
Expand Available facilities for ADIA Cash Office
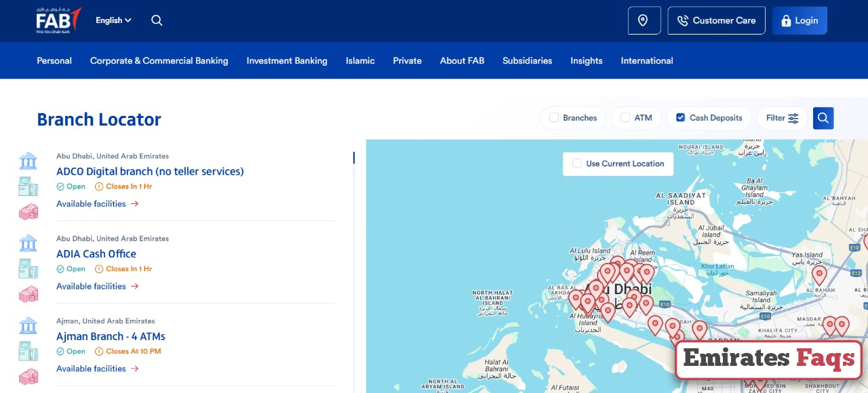coord(97,286)
